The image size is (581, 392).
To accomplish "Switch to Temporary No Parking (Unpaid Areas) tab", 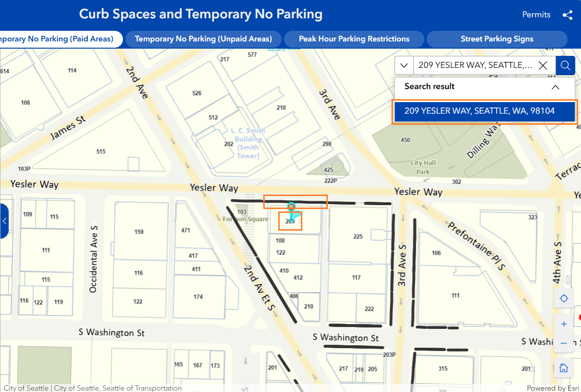I will pos(203,39).
